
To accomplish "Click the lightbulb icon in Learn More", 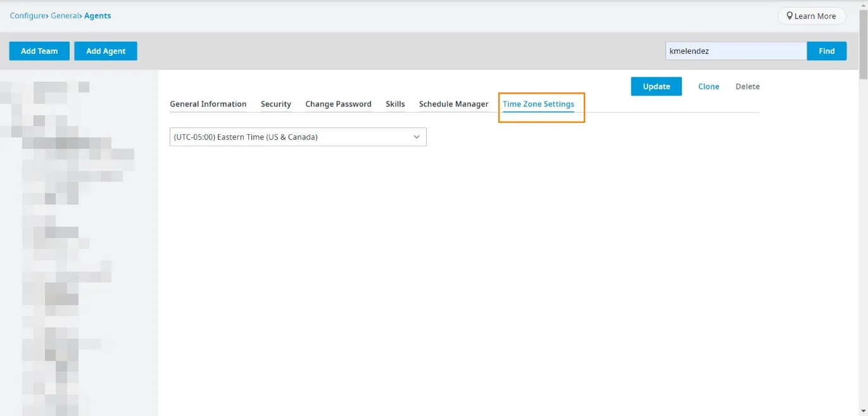I will 789,16.
